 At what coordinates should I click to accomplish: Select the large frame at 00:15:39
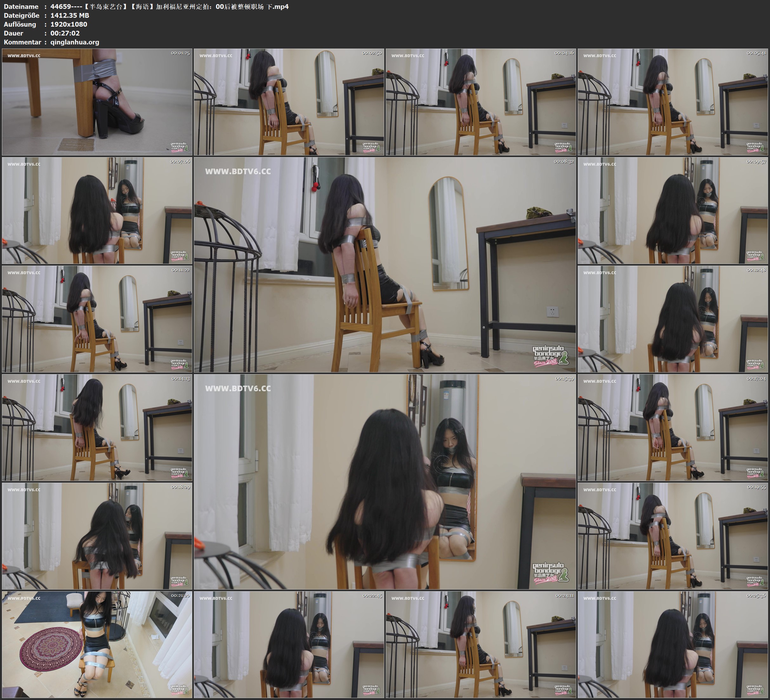pyautogui.click(x=385, y=481)
